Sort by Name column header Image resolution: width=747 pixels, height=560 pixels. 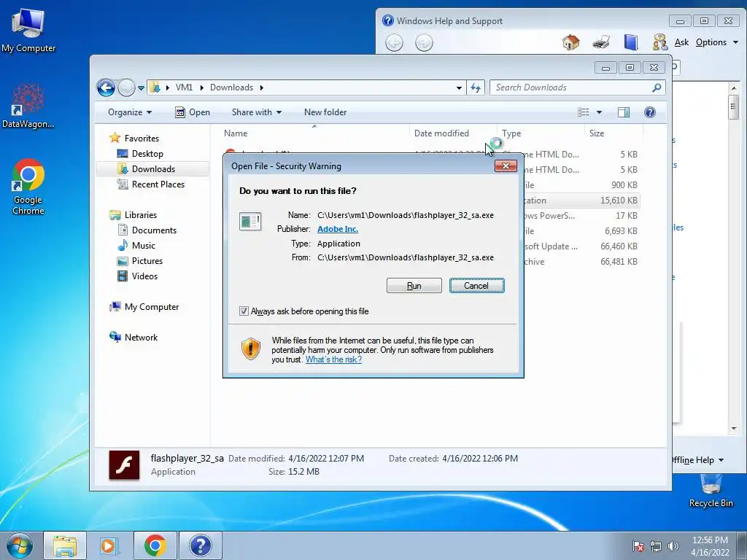pyautogui.click(x=314, y=133)
